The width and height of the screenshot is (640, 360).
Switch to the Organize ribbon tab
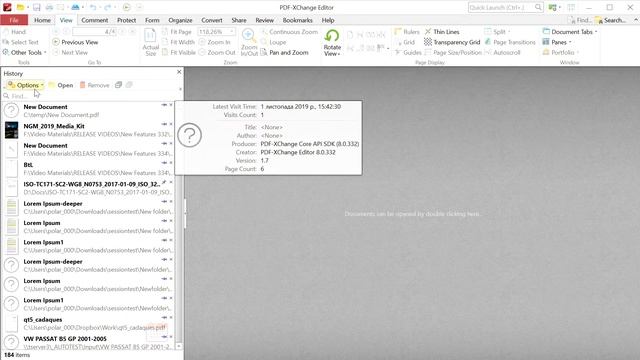(x=180, y=20)
